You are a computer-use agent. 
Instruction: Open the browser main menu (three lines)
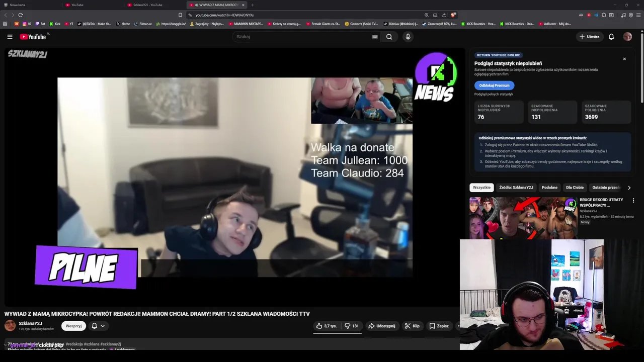[638, 15]
